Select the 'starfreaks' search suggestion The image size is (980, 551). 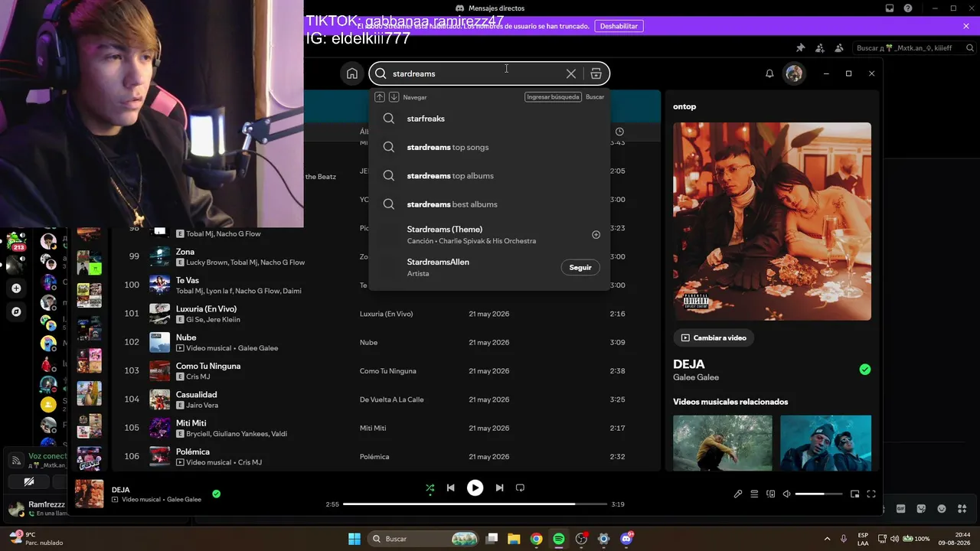(489, 119)
